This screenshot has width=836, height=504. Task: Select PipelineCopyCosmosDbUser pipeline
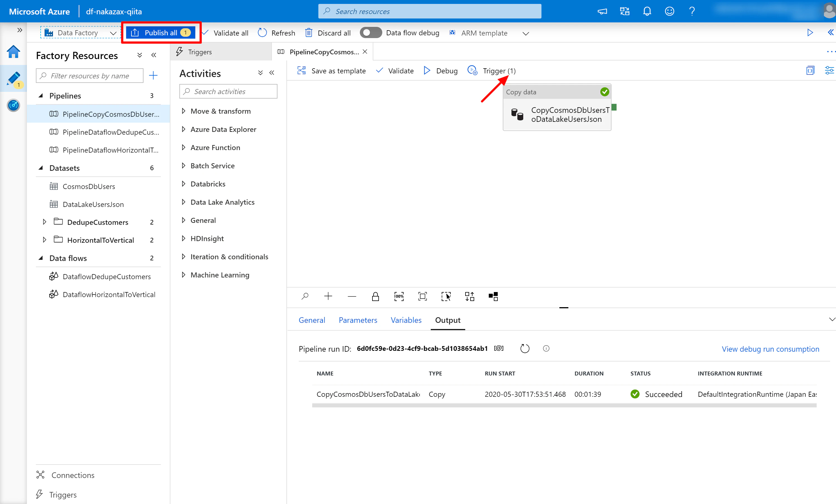point(98,114)
